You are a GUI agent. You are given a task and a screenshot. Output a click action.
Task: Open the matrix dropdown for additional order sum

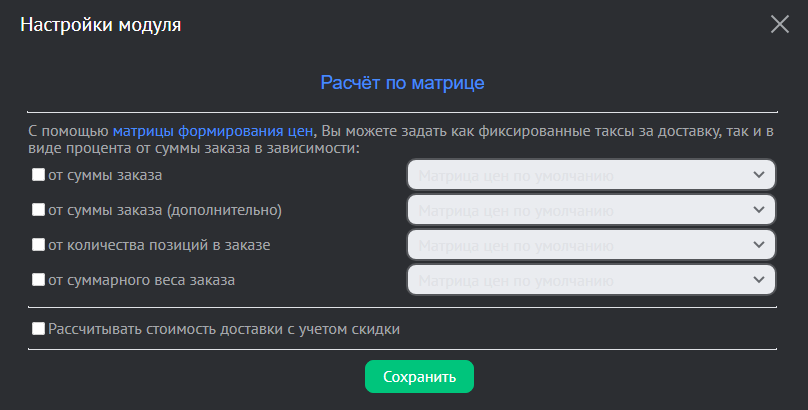(x=590, y=211)
